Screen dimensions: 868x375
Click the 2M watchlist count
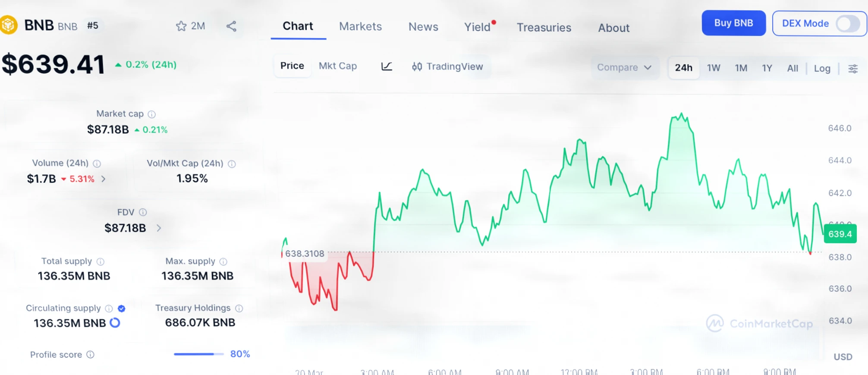(198, 26)
